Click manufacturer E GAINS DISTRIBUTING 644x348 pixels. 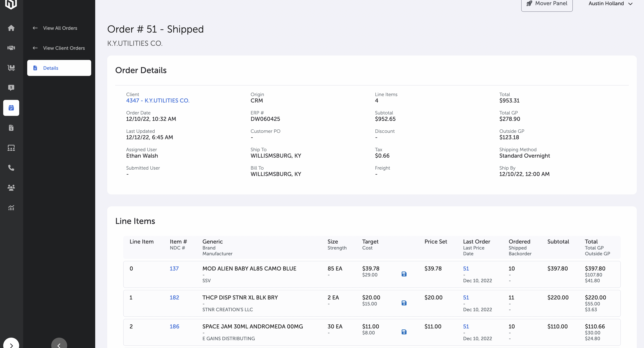pyautogui.click(x=228, y=339)
